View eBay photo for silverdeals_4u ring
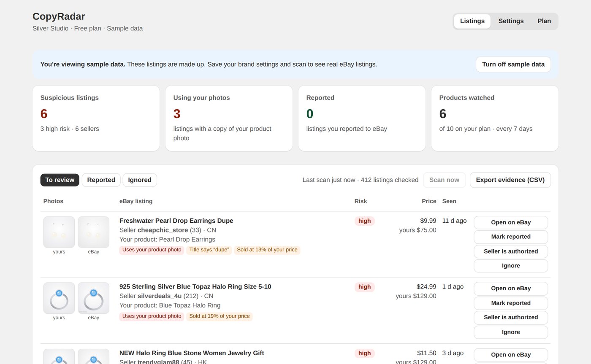591x364 pixels. (x=94, y=298)
